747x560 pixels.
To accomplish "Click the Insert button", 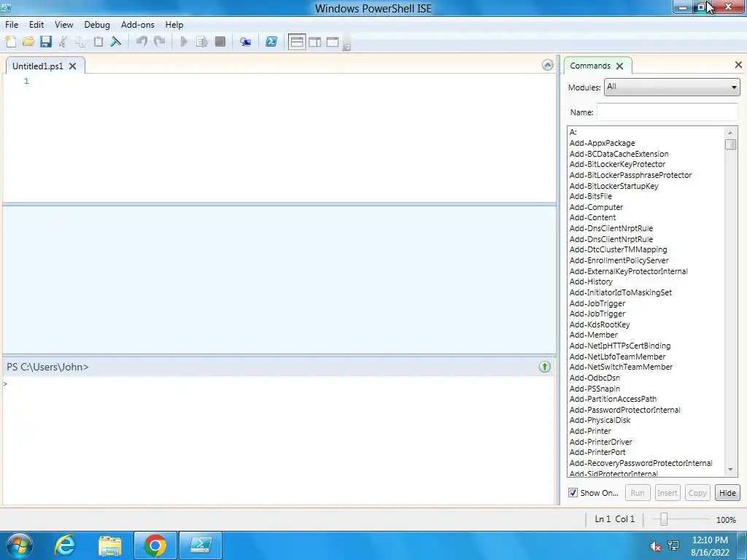I will tap(667, 493).
